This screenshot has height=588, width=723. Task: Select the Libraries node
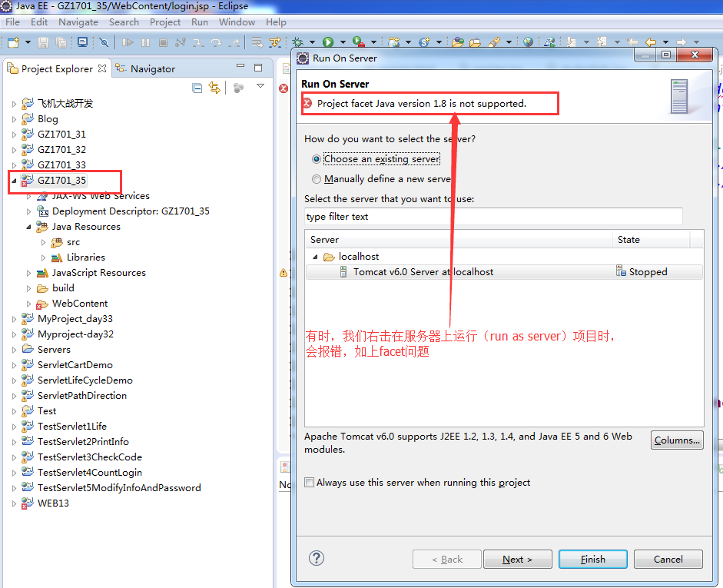tap(86, 257)
